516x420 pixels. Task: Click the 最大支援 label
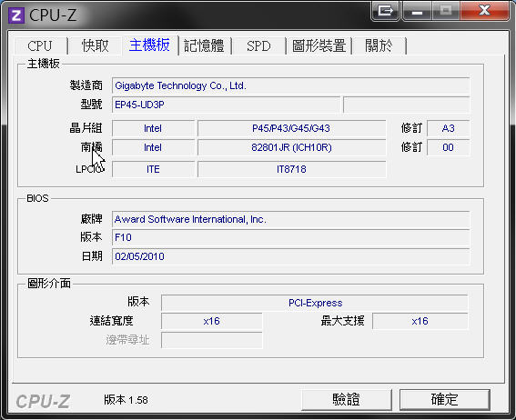(342, 321)
